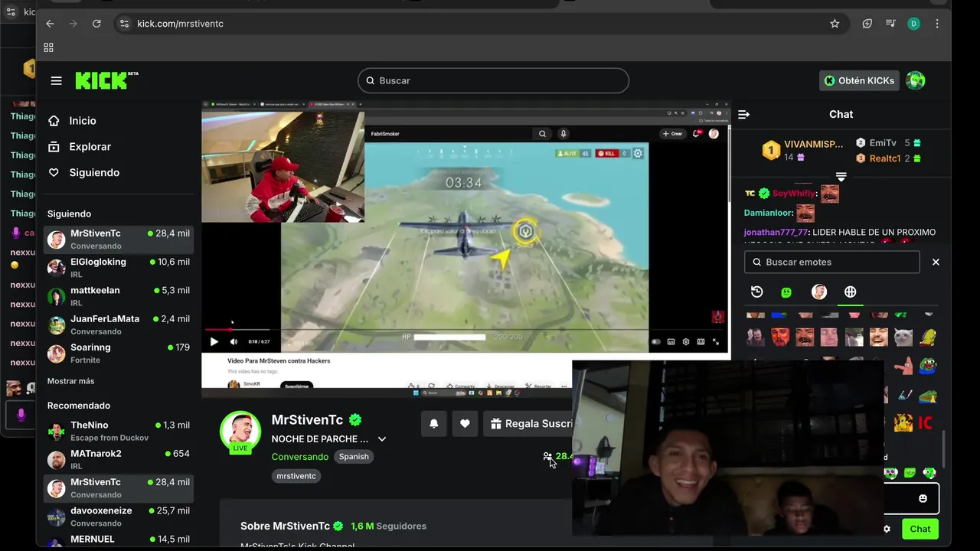
Task: Open EmiTv in the gift leaderboard
Action: point(888,143)
